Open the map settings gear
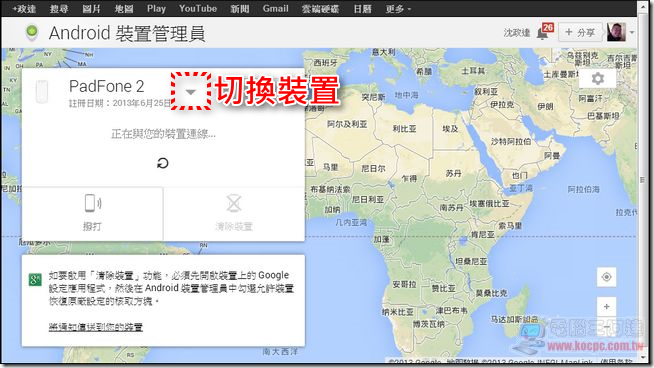 tap(598, 78)
